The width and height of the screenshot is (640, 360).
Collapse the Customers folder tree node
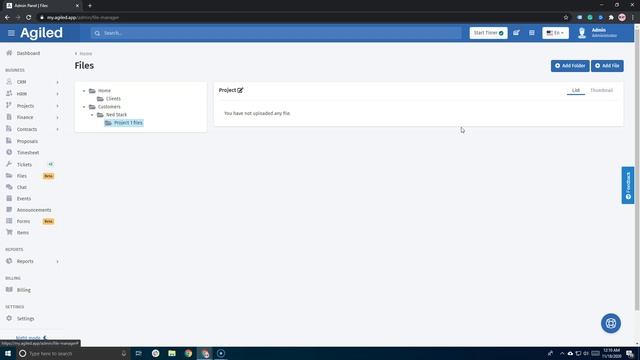tap(84, 107)
